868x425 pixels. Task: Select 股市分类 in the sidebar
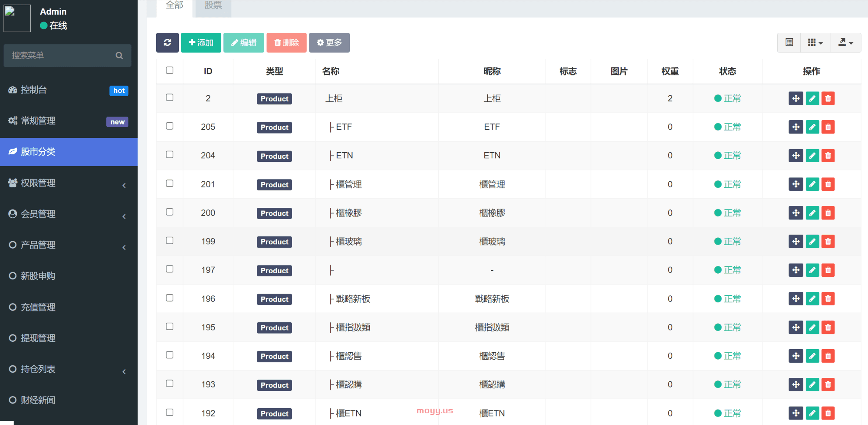[69, 152]
